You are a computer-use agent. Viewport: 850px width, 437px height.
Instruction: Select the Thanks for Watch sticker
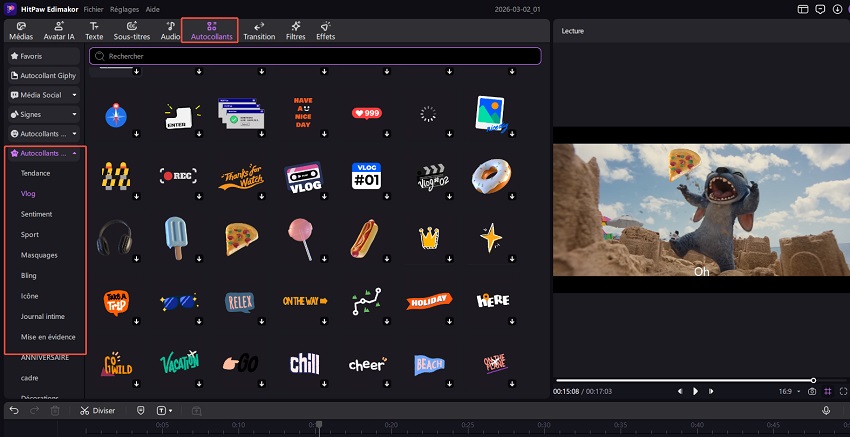pyautogui.click(x=241, y=177)
